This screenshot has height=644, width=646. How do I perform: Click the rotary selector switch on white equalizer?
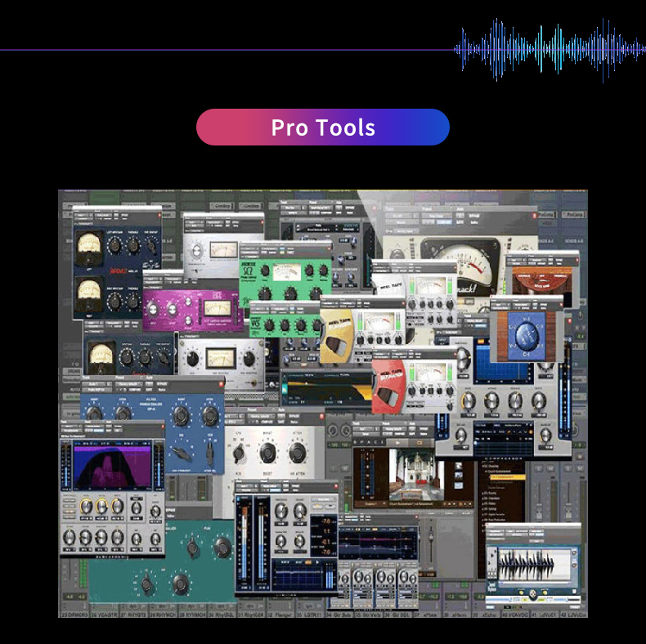239,454
